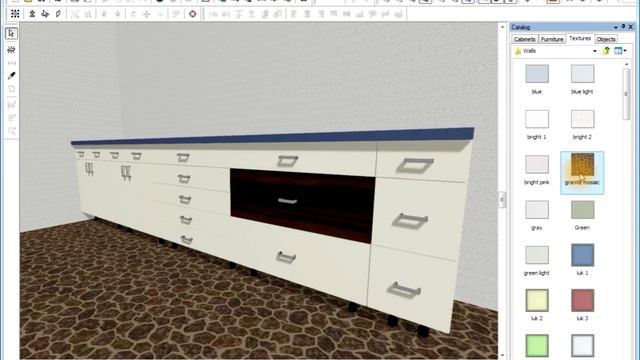Image resolution: width=640 pixels, height=360 pixels.
Task: Select the blue light wall texture
Action: pyautogui.click(x=582, y=74)
